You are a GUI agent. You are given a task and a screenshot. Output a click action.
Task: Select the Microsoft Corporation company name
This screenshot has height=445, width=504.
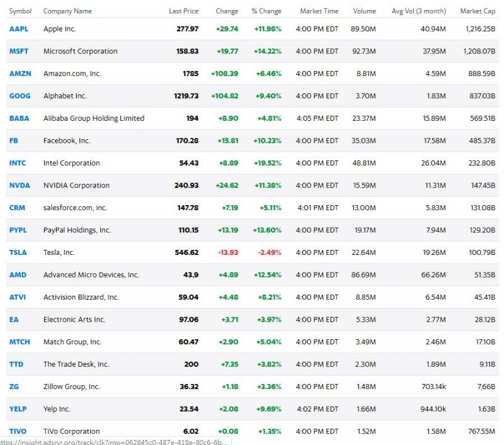(x=81, y=51)
